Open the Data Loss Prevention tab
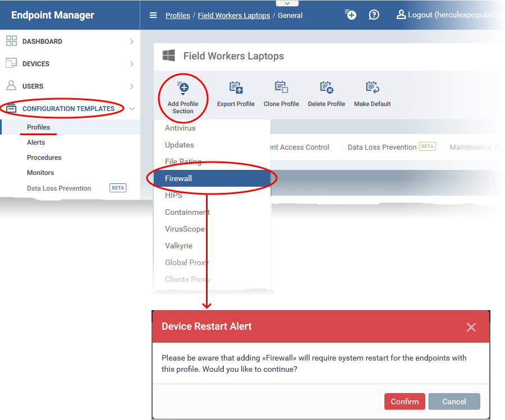 [391, 147]
